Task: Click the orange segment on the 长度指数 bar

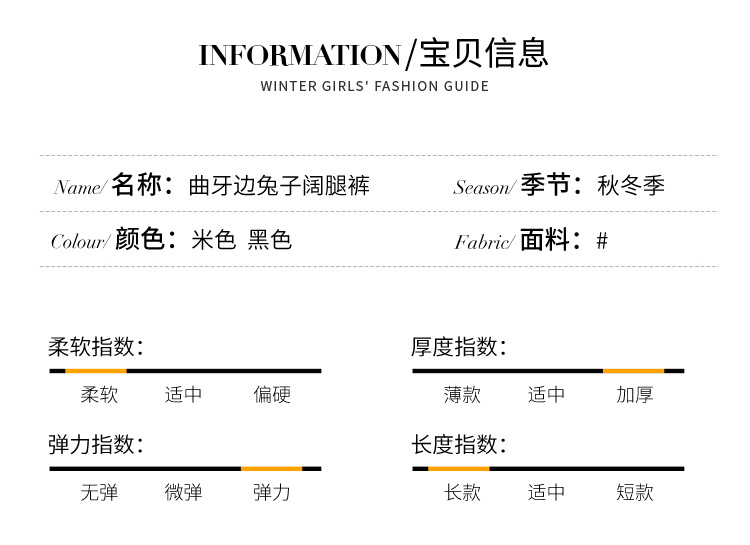Action: click(459, 468)
